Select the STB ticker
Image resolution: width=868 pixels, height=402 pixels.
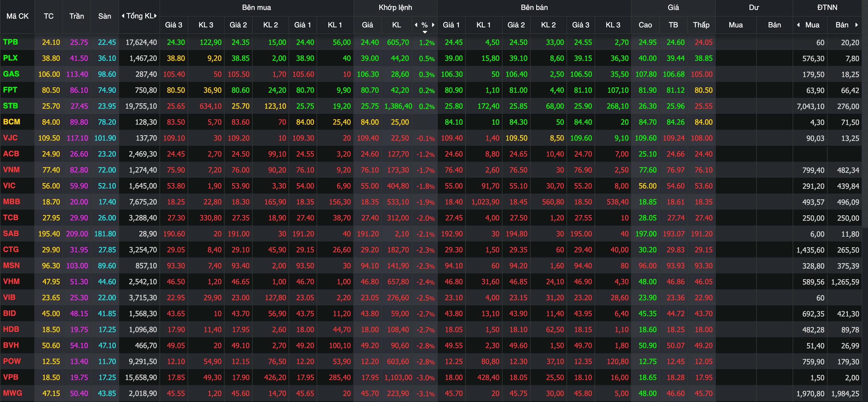[x=11, y=106]
